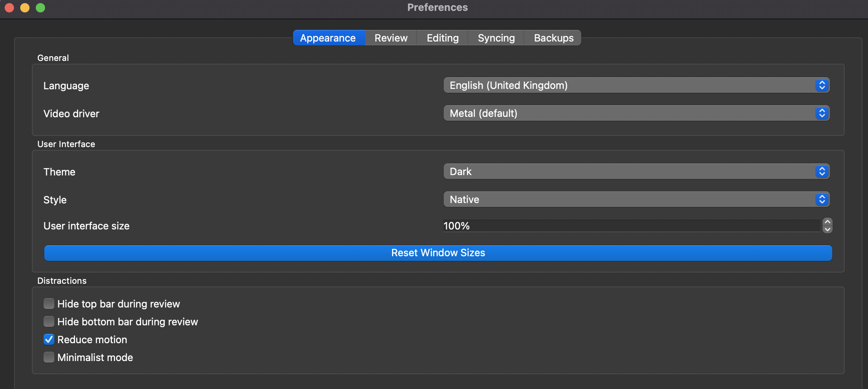
Task: Select the Backups tab
Action: point(553,38)
